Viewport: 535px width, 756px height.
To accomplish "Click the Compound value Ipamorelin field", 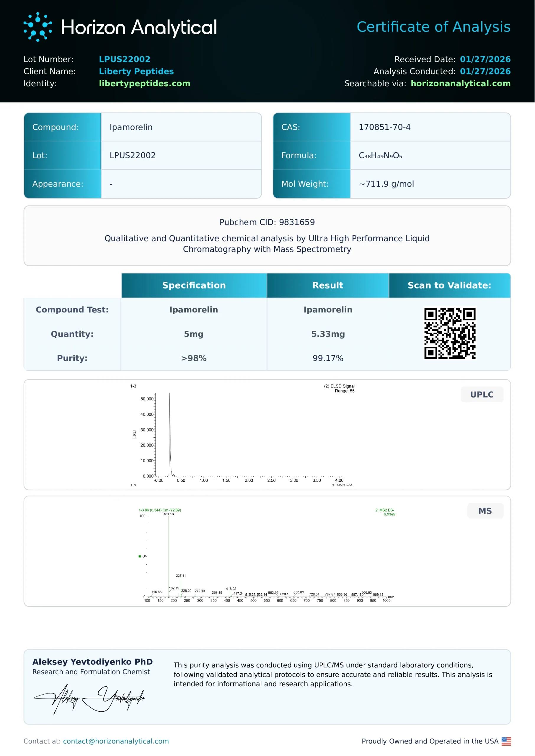I will 131,127.
